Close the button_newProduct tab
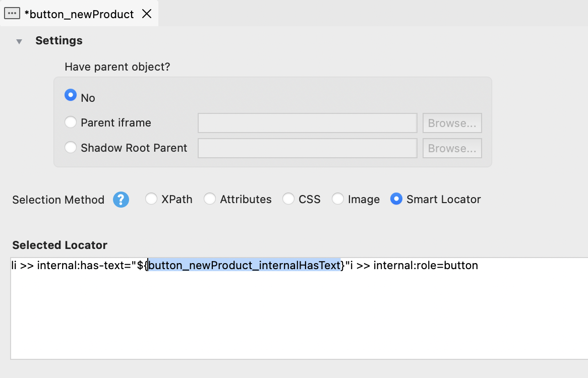588x378 pixels. tap(147, 14)
